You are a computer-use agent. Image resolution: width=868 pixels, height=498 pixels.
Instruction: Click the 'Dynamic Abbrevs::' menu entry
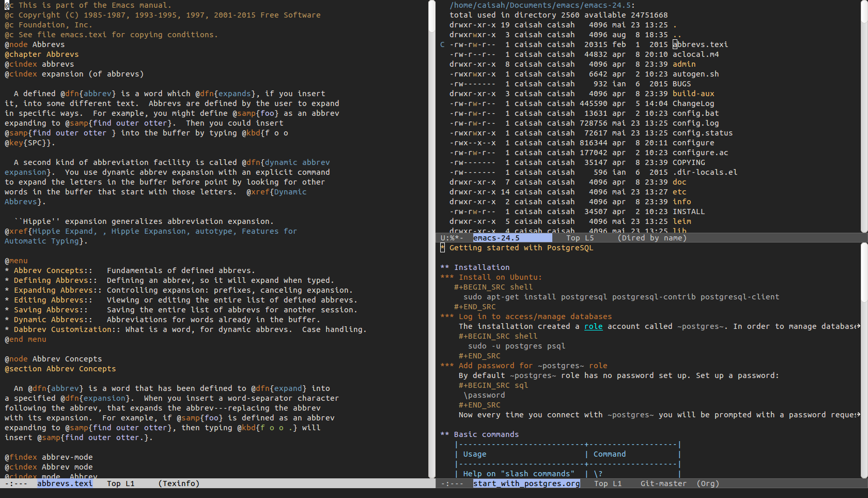[53, 320]
